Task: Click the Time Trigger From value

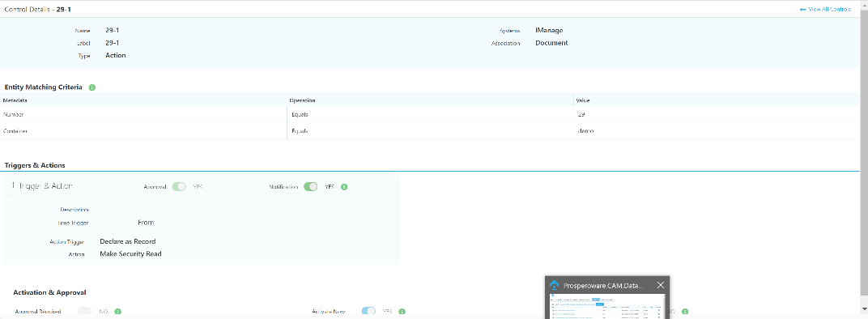Action: coord(146,222)
